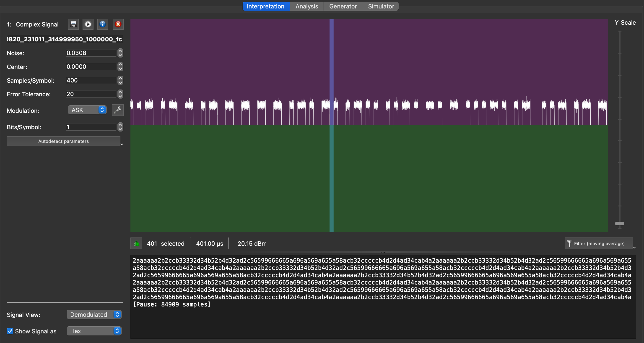Viewport: 644px width, 343px height.
Task: Increase Noise value with up arrow
Action: coord(120,51)
